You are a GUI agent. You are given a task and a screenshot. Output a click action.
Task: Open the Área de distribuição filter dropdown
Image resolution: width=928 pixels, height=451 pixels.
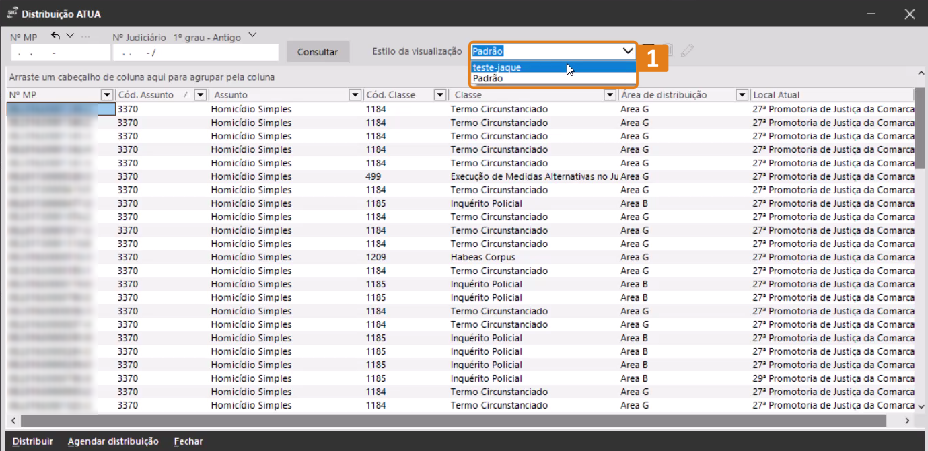pyautogui.click(x=742, y=95)
